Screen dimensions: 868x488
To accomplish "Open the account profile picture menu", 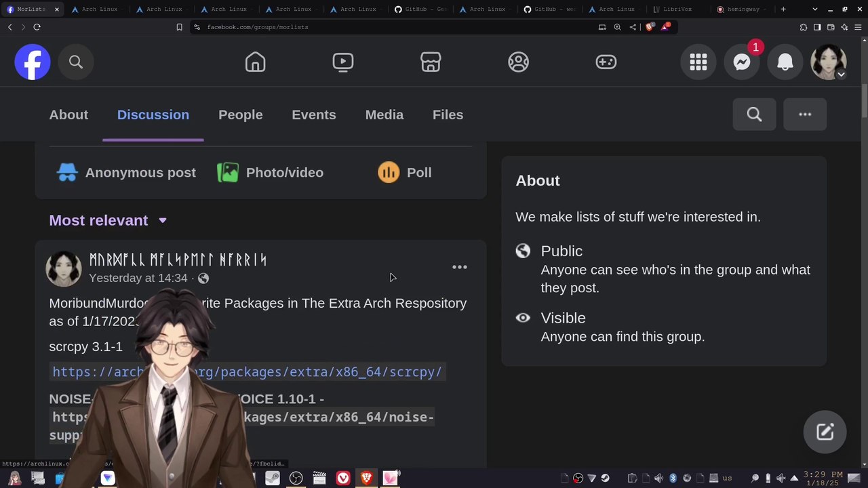I will 829,62.
